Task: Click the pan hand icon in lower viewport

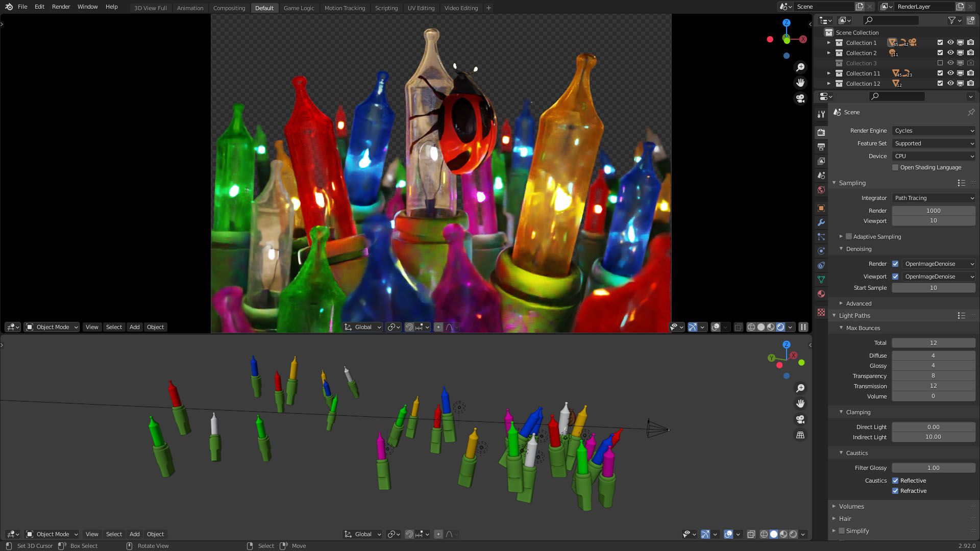Action: point(800,404)
